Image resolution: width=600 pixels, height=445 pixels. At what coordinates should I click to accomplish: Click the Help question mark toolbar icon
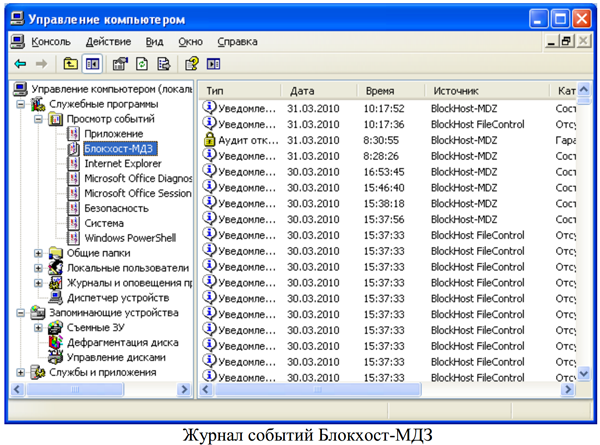tap(192, 64)
